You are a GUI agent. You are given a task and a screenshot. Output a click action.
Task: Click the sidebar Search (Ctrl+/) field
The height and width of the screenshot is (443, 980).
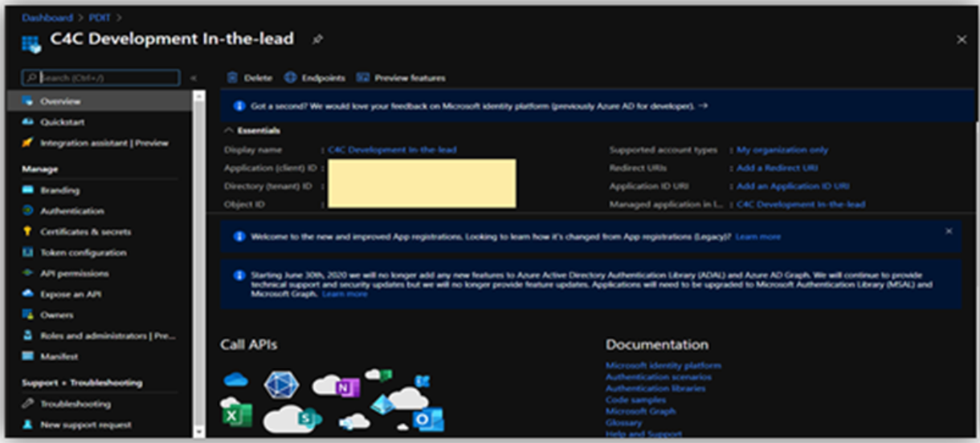pos(100,78)
